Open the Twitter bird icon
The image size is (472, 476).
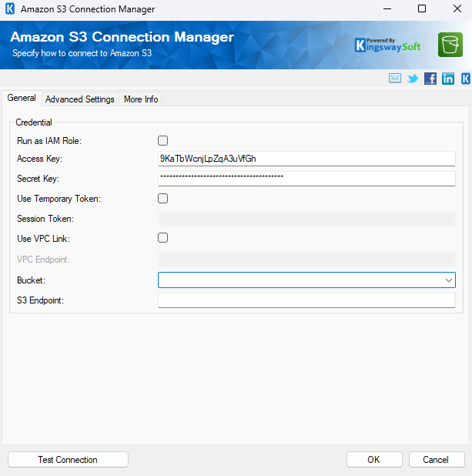point(413,79)
